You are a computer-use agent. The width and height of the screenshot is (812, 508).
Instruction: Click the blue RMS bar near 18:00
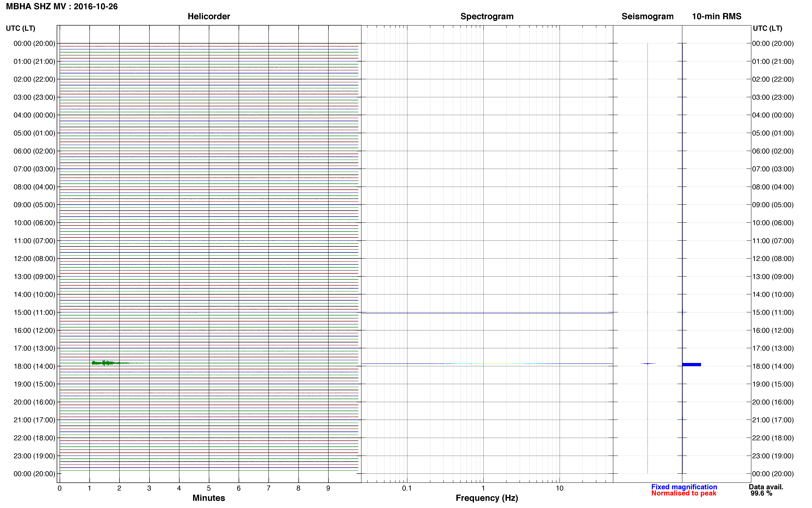[692, 364]
